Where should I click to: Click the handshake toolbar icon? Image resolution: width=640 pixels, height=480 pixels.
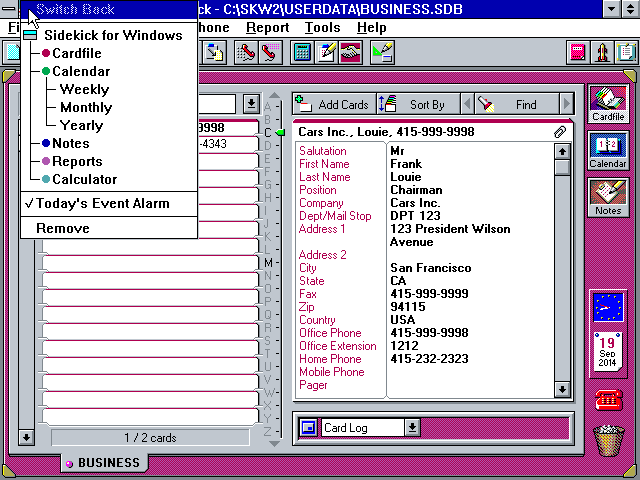point(350,52)
